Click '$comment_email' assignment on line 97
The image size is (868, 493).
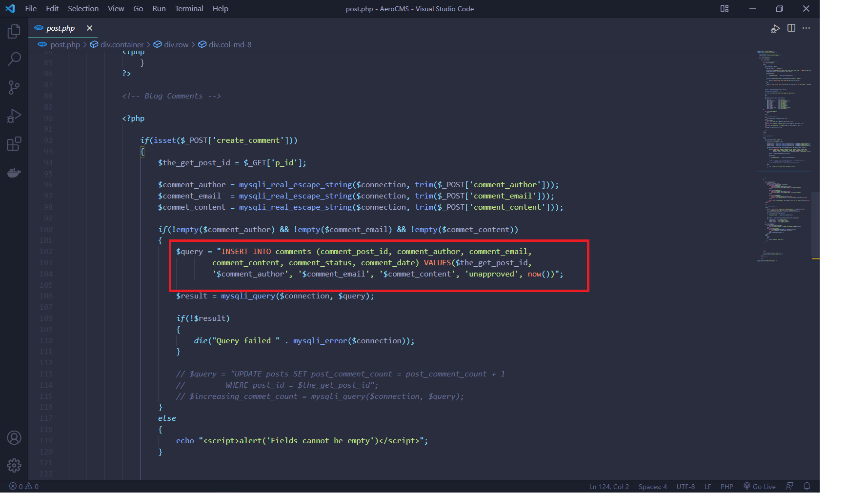tap(189, 196)
